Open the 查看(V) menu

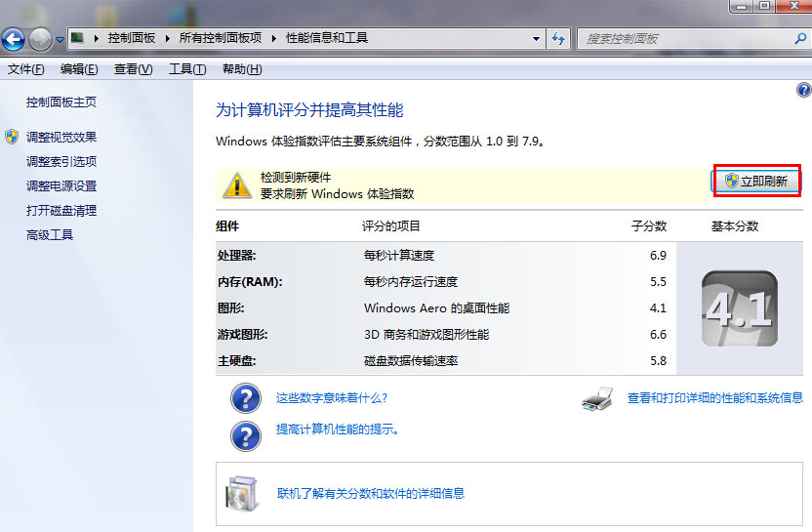134,69
